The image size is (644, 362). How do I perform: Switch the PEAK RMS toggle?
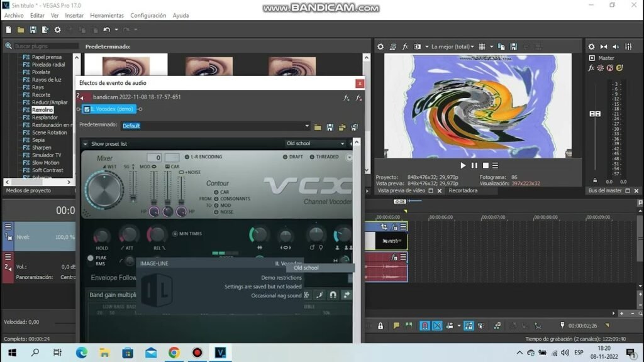91,258
